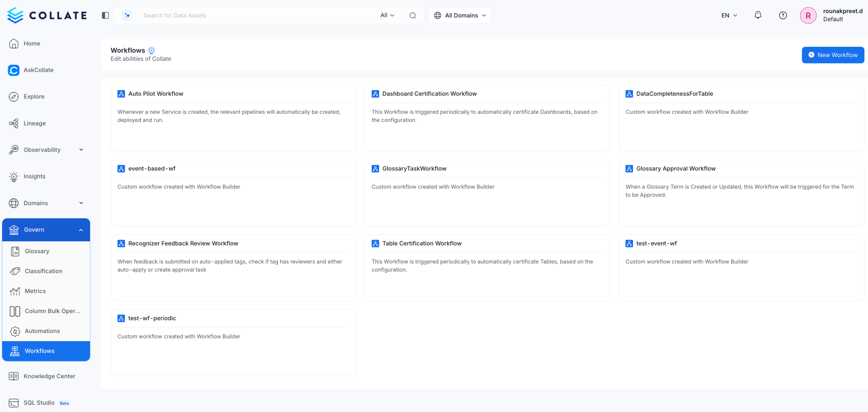
Task: Click the help question mark icon
Action: 783,15
